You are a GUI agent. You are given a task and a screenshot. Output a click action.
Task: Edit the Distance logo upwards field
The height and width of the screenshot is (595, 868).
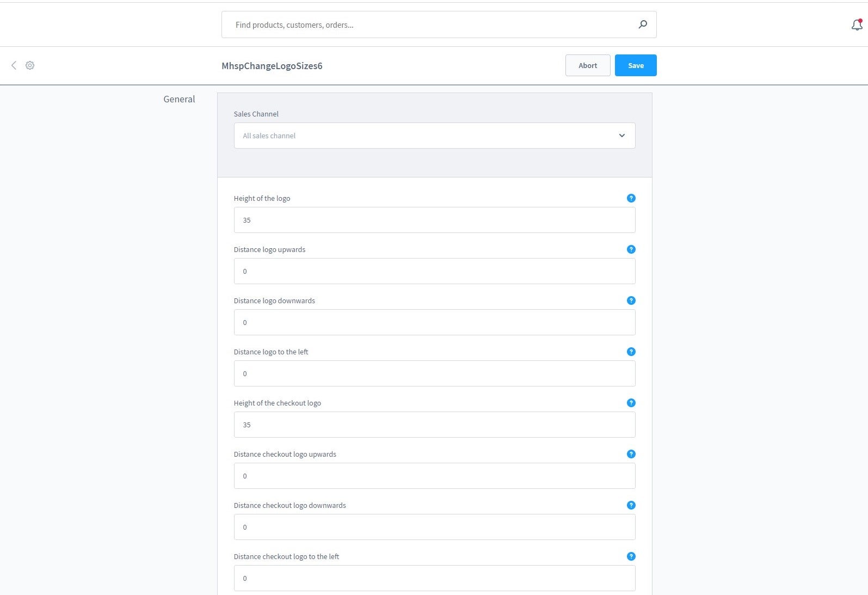434,271
